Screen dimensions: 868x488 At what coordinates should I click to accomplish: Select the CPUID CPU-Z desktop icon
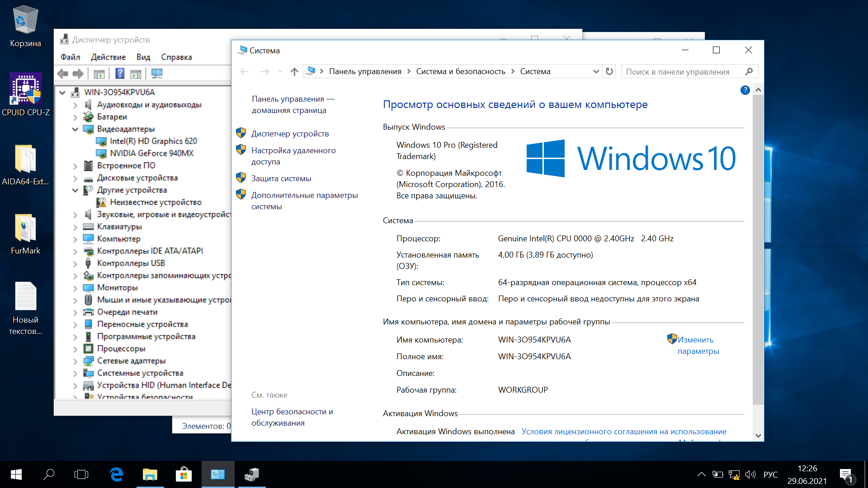click(x=25, y=95)
